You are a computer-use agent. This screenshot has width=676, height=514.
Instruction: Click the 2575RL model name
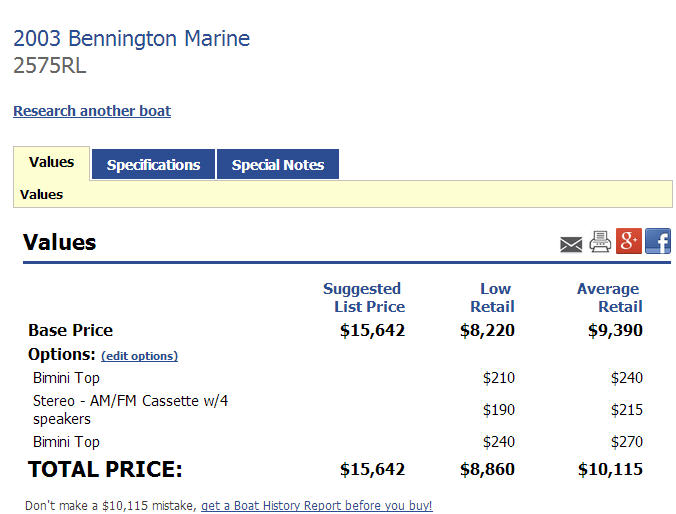coord(50,66)
